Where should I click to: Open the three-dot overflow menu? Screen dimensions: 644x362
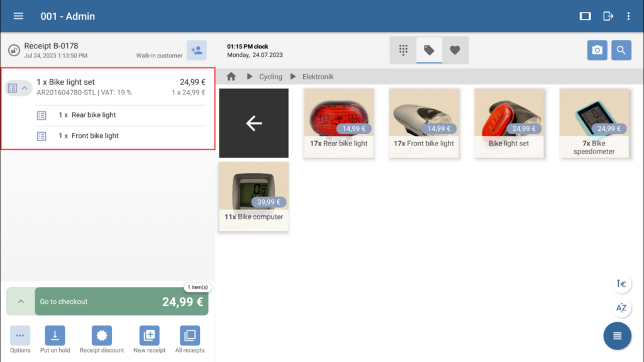(628, 16)
